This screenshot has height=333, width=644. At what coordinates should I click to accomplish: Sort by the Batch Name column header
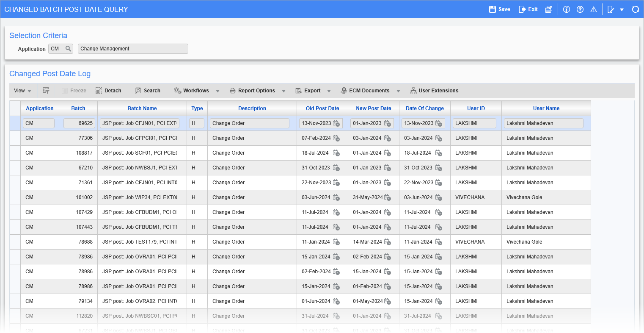point(142,108)
